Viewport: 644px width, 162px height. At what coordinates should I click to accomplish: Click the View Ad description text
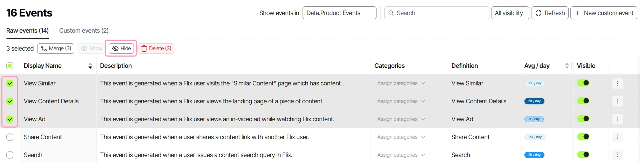217,119
